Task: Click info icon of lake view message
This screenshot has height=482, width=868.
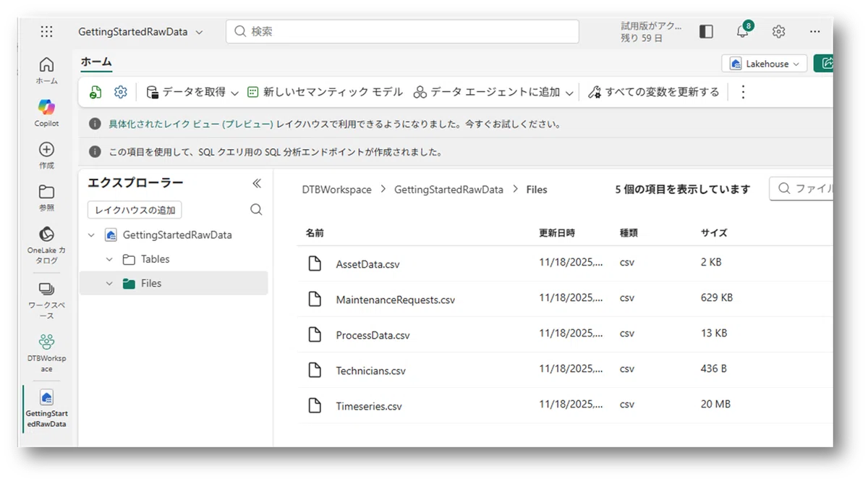Action: 95,124
